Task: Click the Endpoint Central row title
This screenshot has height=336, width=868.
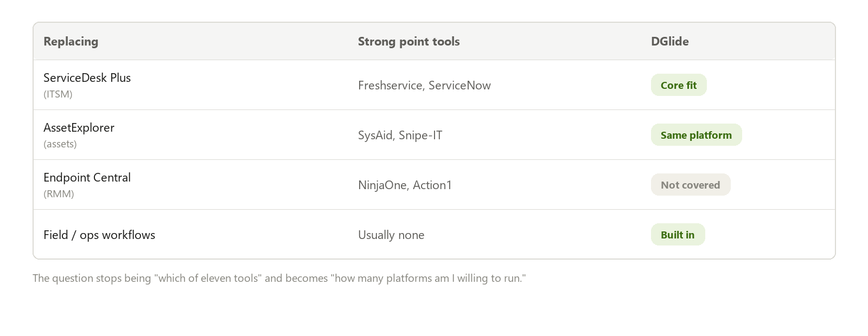Action: pos(87,178)
